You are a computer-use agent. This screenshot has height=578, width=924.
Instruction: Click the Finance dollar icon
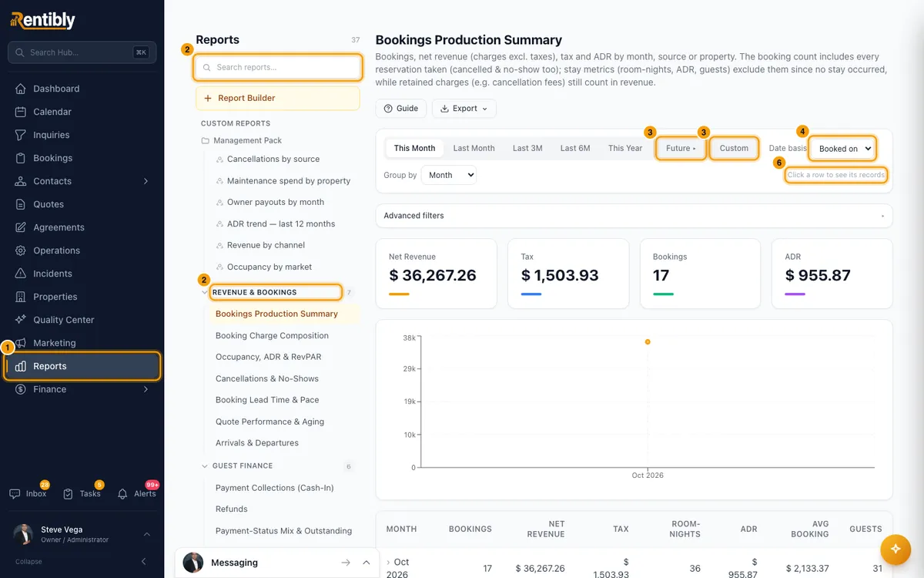21,389
